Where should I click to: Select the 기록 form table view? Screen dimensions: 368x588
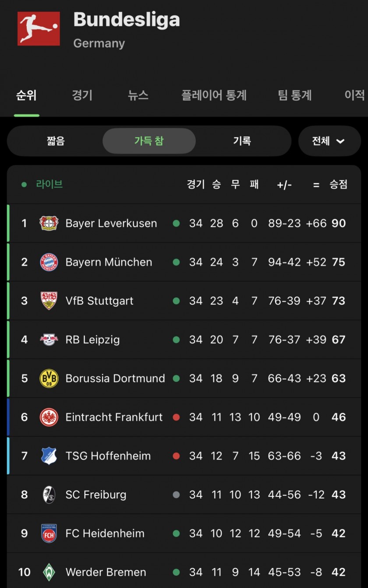(x=242, y=141)
